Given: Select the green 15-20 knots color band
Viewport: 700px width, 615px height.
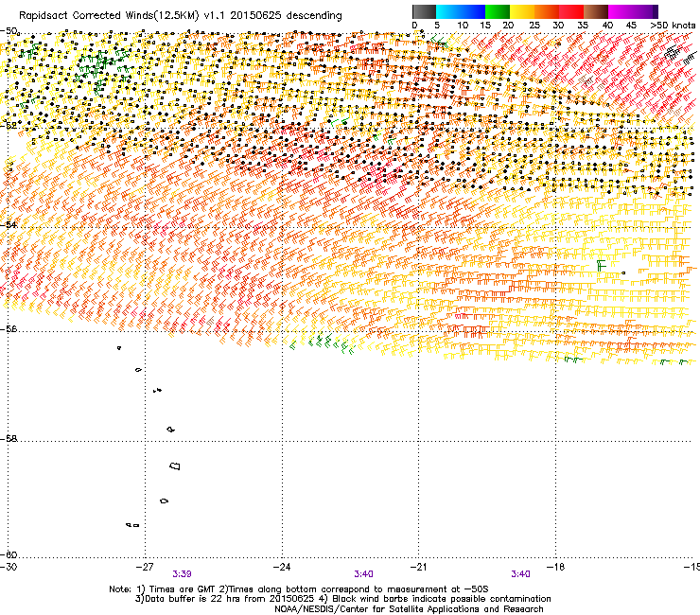Looking at the screenshot, I should [x=498, y=11].
